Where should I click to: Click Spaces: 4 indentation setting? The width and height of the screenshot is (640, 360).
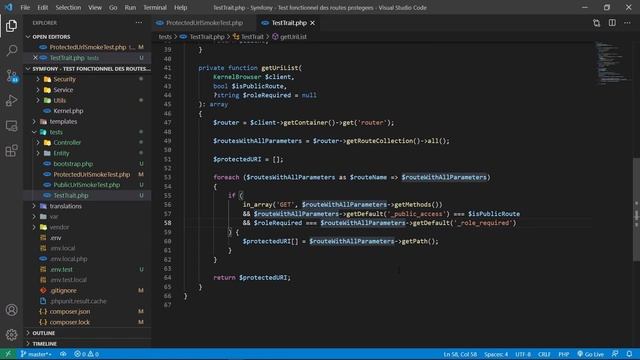(x=496, y=354)
